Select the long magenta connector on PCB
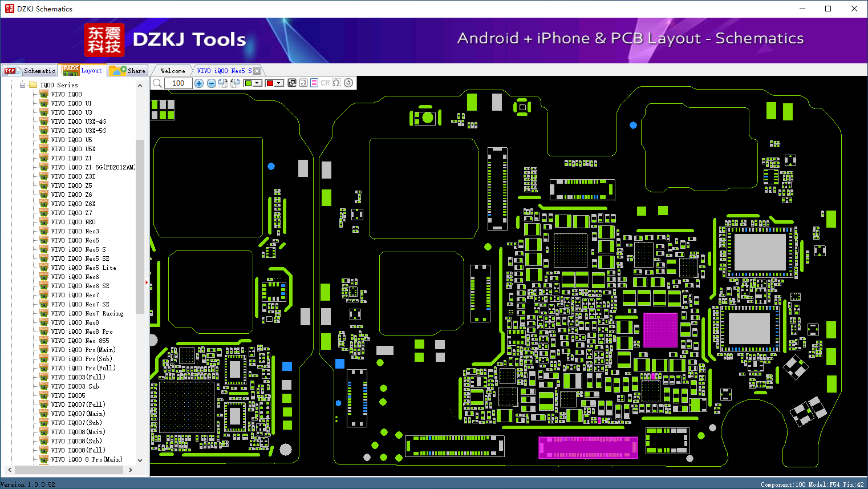The image size is (868, 489). pos(588,447)
